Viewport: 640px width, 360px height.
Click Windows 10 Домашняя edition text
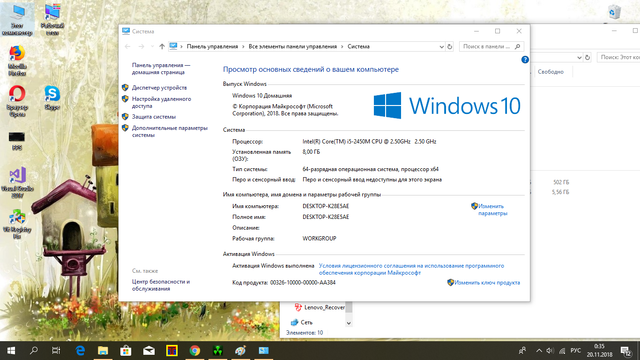(x=262, y=96)
